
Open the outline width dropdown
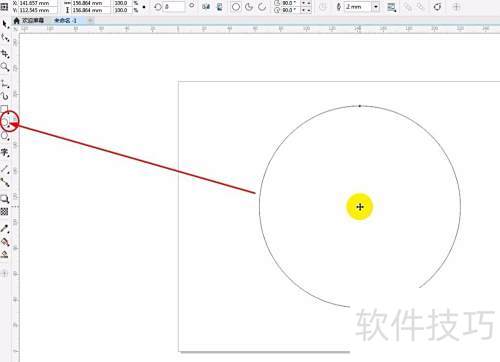click(376, 7)
